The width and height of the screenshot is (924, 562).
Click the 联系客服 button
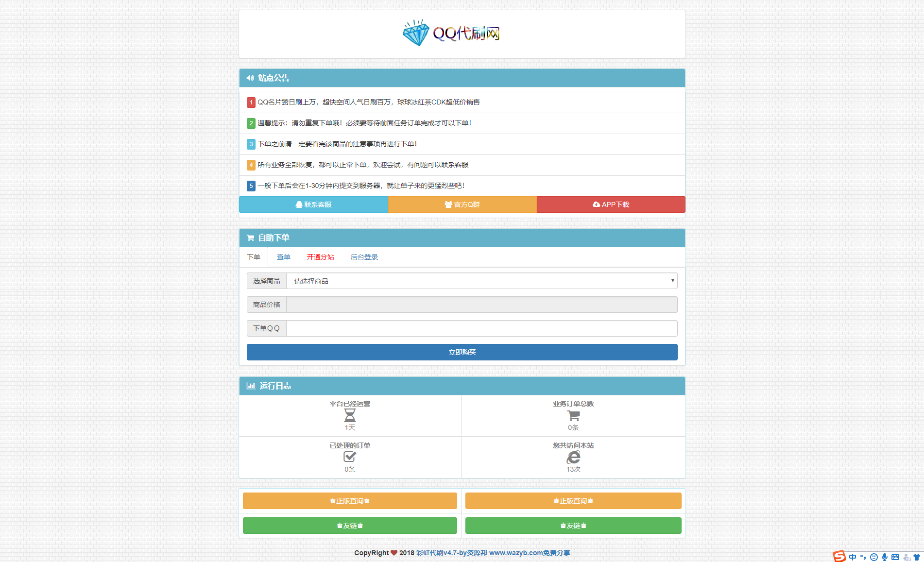pos(313,204)
